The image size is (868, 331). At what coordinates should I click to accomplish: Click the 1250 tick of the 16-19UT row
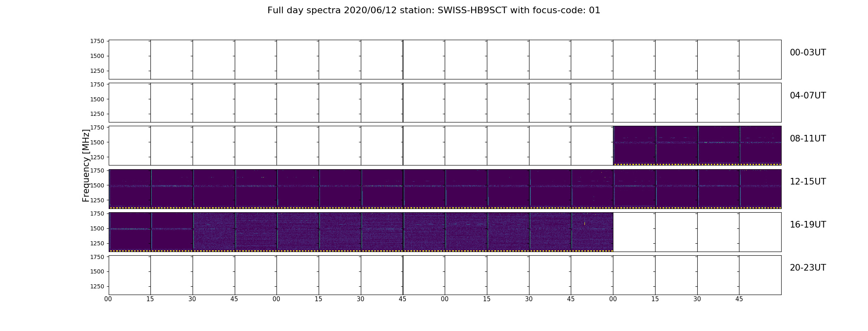pyautogui.click(x=97, y=243)
